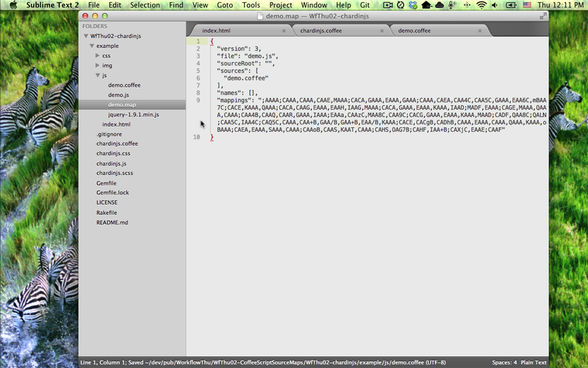The height and width of the screenshot is (368, 588).
Task: Open the Git menu
Action: [x=365, y=5]
